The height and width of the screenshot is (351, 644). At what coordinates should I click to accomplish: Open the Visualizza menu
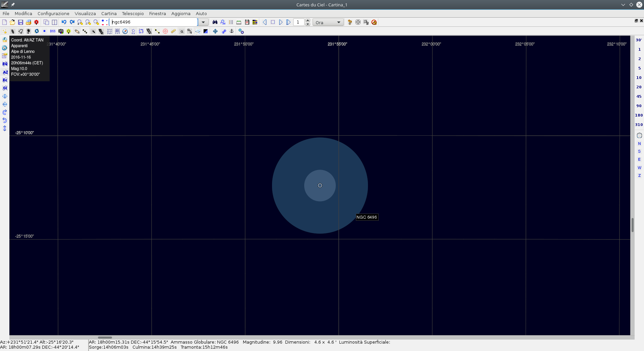click(x=85, y=13)
